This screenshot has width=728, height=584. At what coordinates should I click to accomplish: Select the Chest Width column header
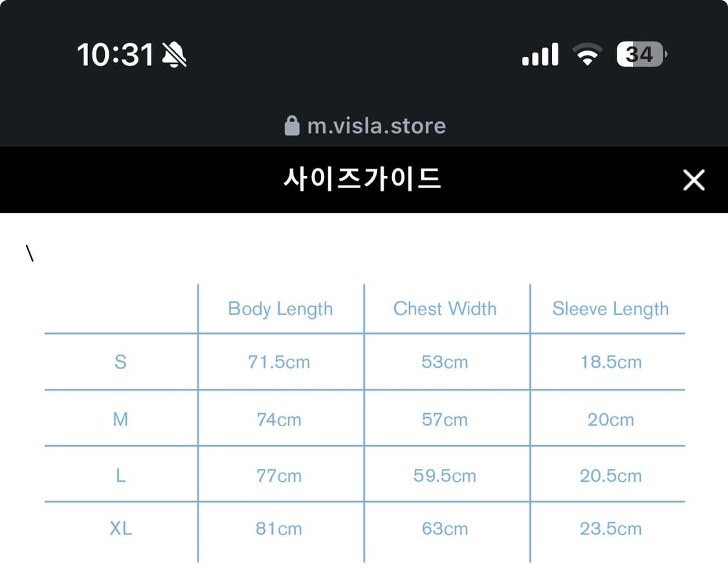(x=445, y=309)
